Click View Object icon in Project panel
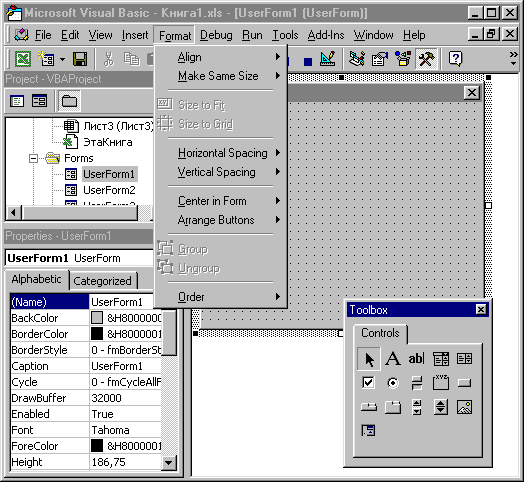Screen dimensions: 524x482 click(39, 101)
